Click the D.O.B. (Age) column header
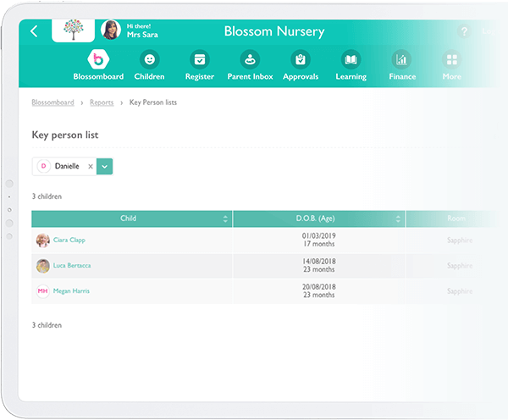 319,218
